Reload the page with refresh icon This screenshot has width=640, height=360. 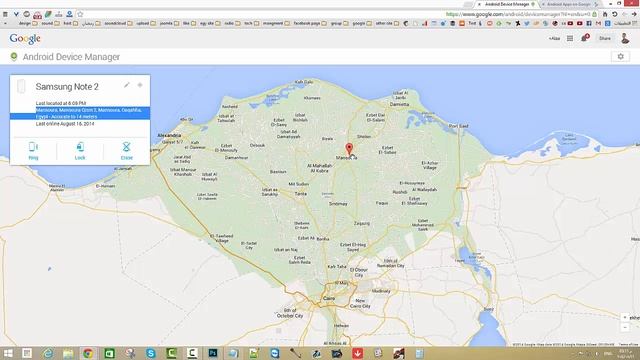[614, 14]
